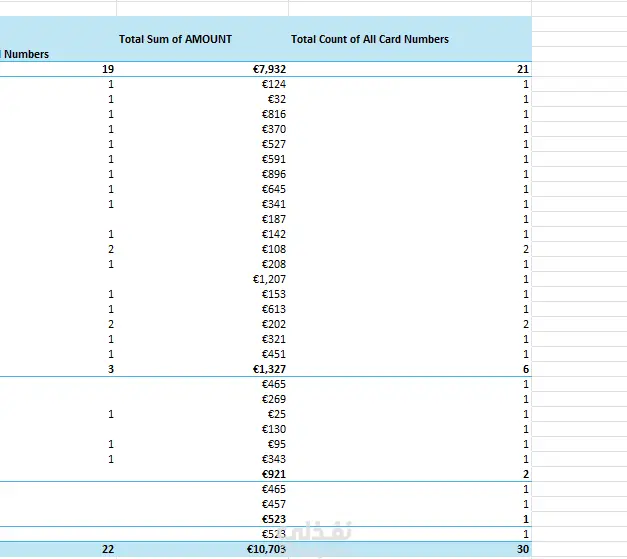Select the Total Sum of AMOUNT header

175,39
